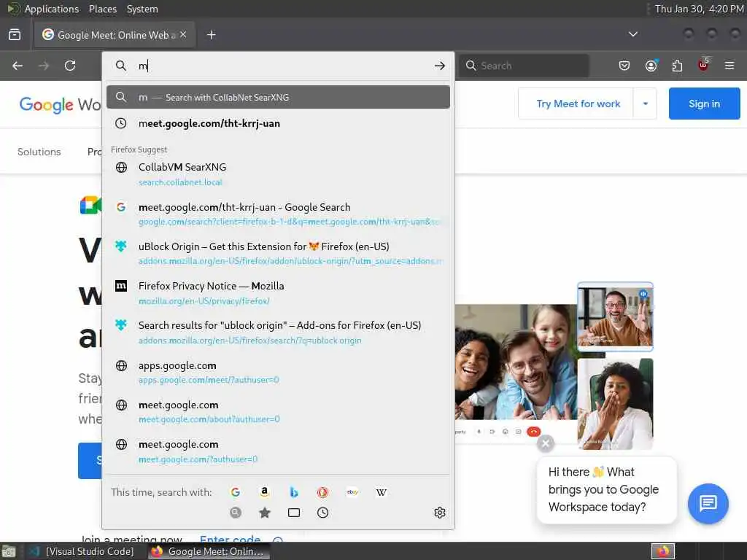
Task: Open the apps.google.com suggestion
Action: [x=278, y=373]
